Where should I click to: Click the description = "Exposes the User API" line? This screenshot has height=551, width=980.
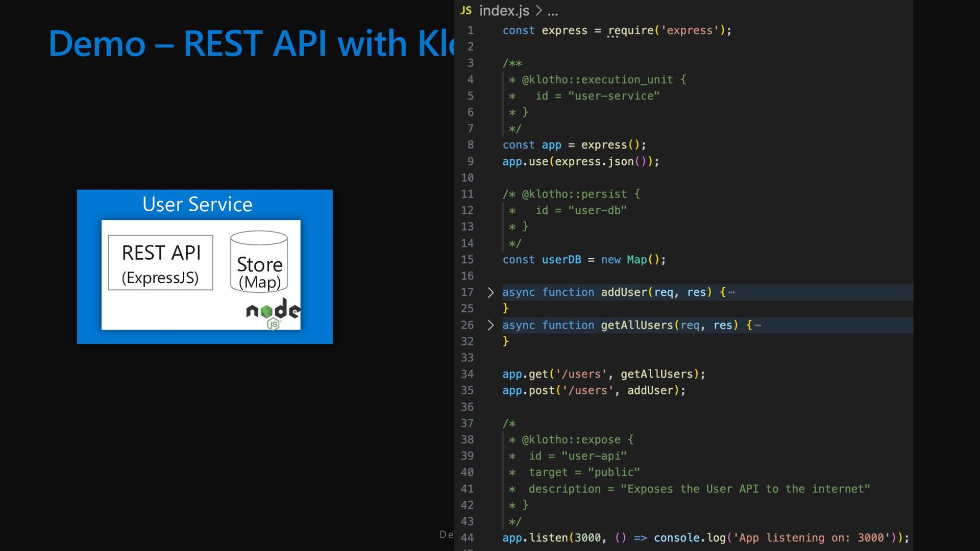pos(699,489)
